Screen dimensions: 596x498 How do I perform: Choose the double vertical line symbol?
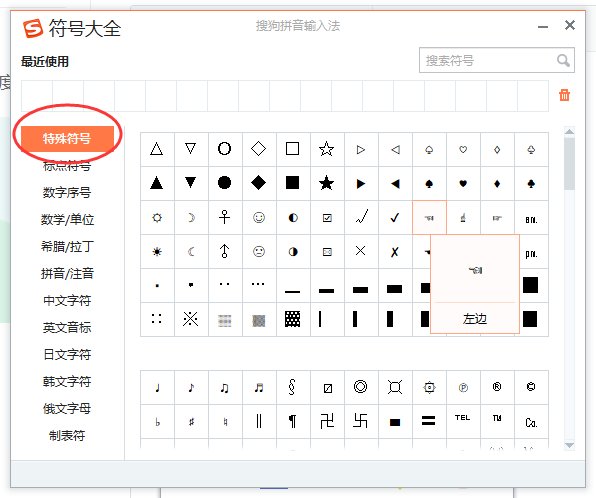pos(259,421)
